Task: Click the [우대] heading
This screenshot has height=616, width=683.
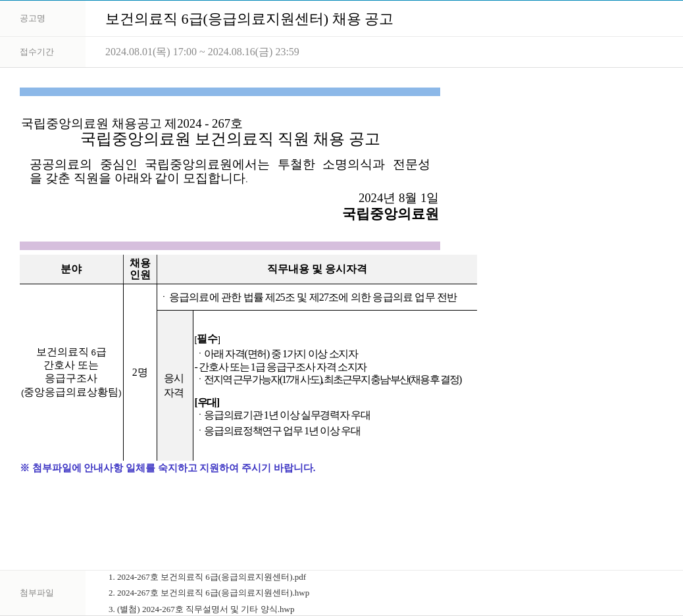Action: coord(207,402)
